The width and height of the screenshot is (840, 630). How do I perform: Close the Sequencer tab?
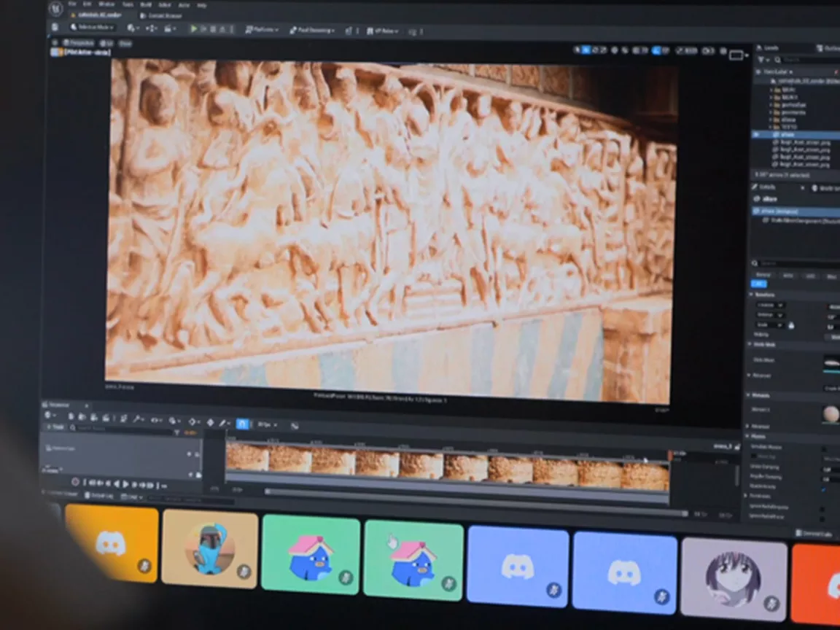86,405
